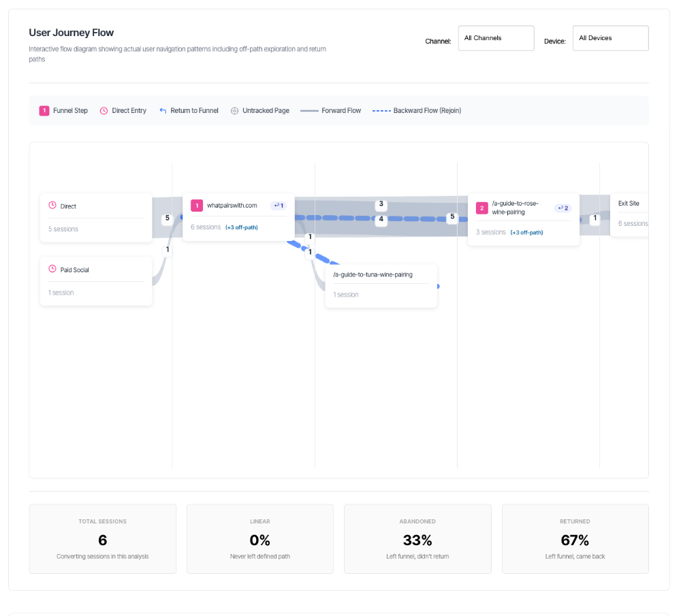This screenshot has height=616, width=681.
Task: Click the Untracked Page legend icon
Action: 234,110
